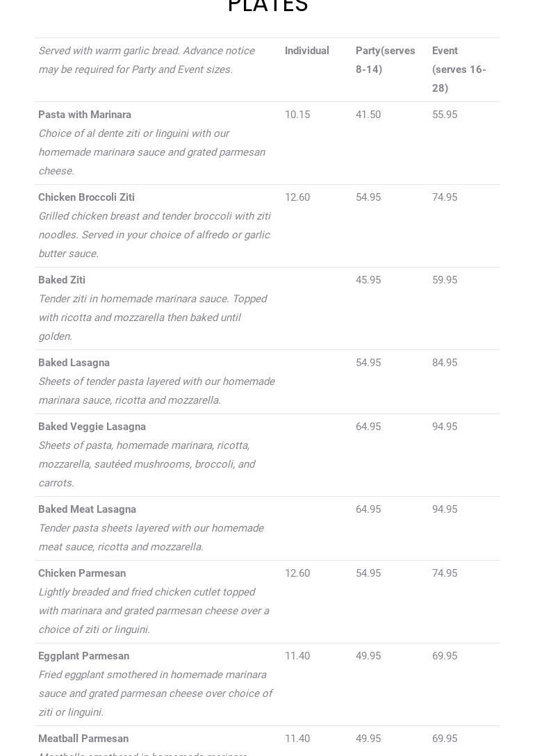Click the Eggplant Parmesan item title
Screen dimensions: 535x756
83,656
